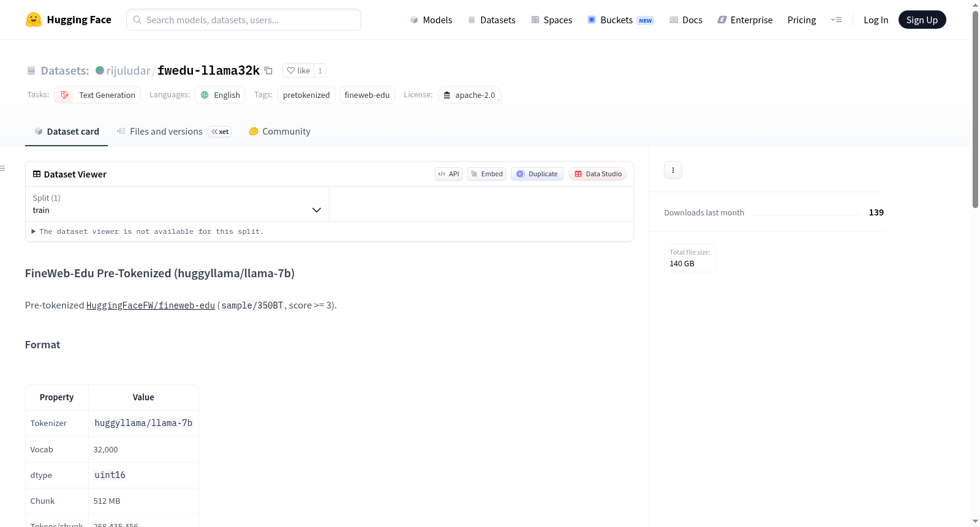
Task: Click the FineWeb-Edu Pre-Tokenized heading
Action: click(x=160, y=273)
